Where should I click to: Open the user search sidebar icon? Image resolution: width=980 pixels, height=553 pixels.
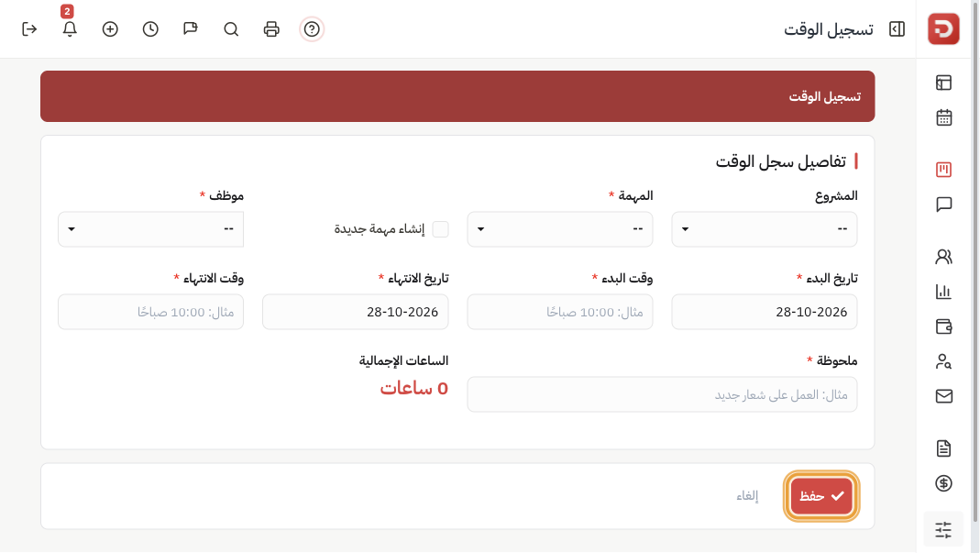pyautogui.click(x=943, y=361)
